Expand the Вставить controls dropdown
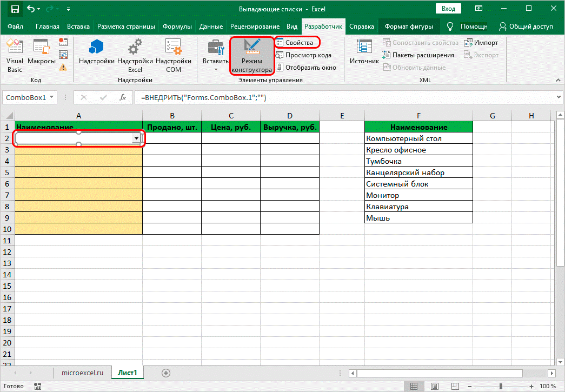 click(x=216, y=69)
